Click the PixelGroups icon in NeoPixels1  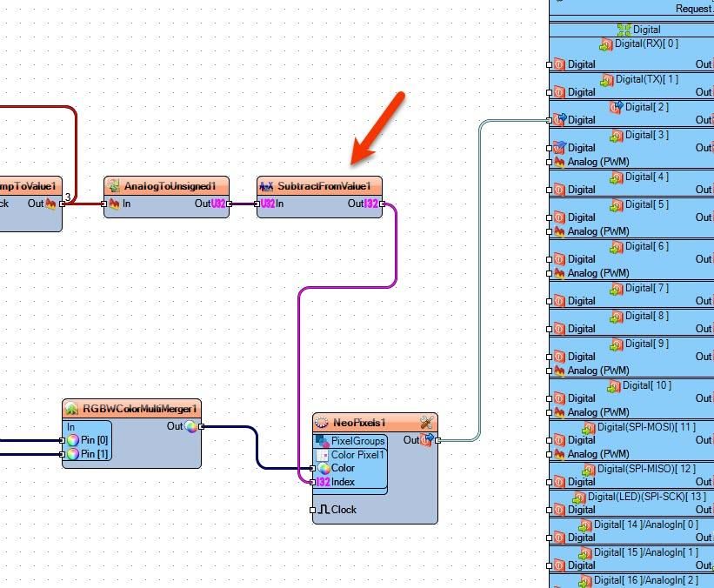[x=323, y=441]
